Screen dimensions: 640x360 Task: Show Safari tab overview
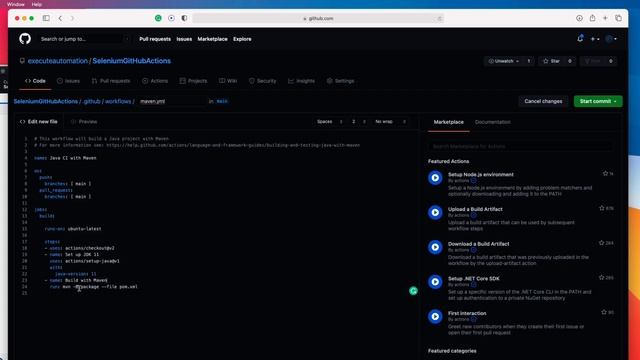tap(618, 18)
